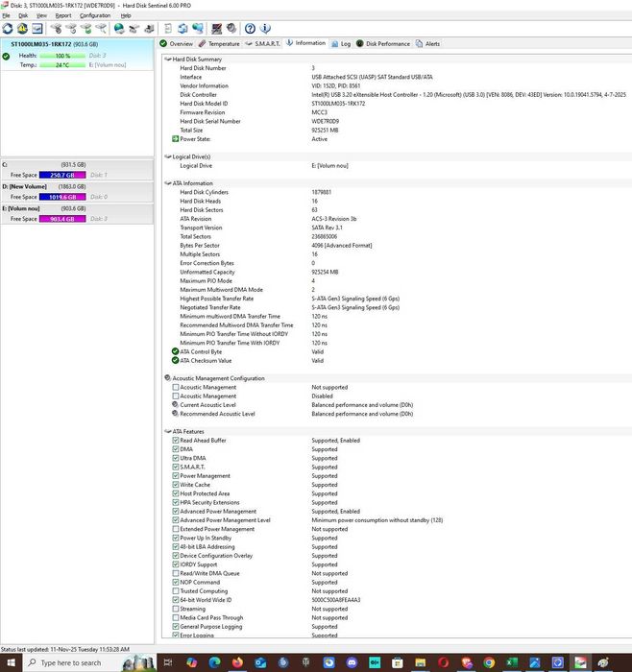The height and width of the screenshot is (672, 632).
Task: Click the green Power State arrow icon
Action: click(x=175, y=139)
